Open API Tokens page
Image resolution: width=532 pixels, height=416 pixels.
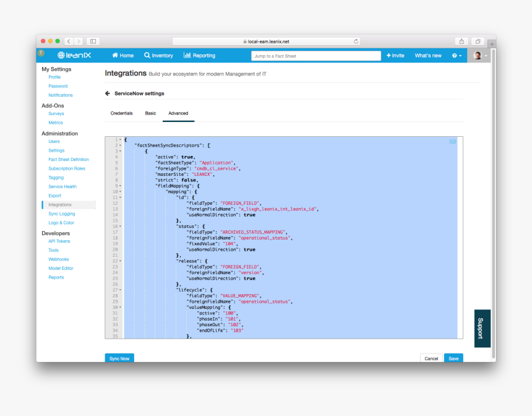coord(59,241)
